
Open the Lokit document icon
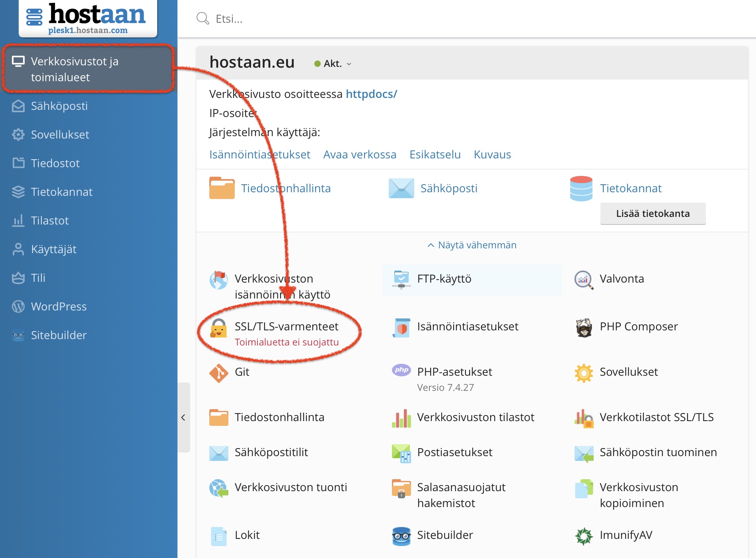click(x=218, y=536)
